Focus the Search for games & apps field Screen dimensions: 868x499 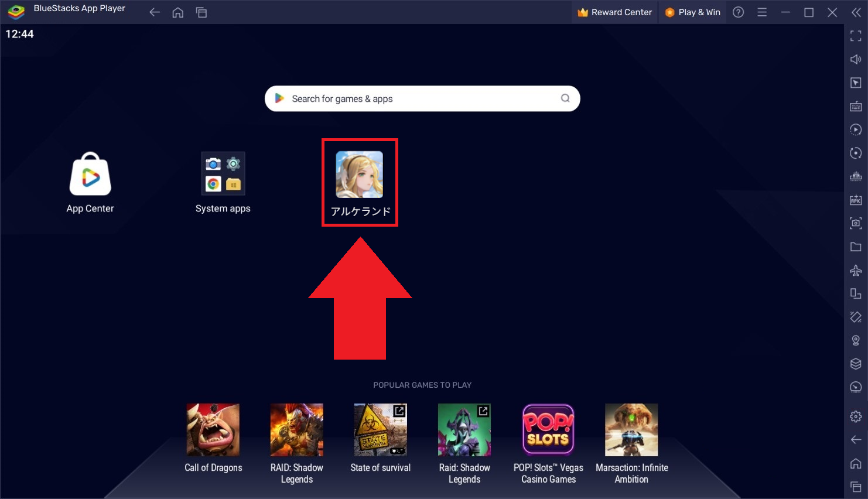tap(422, 98)
